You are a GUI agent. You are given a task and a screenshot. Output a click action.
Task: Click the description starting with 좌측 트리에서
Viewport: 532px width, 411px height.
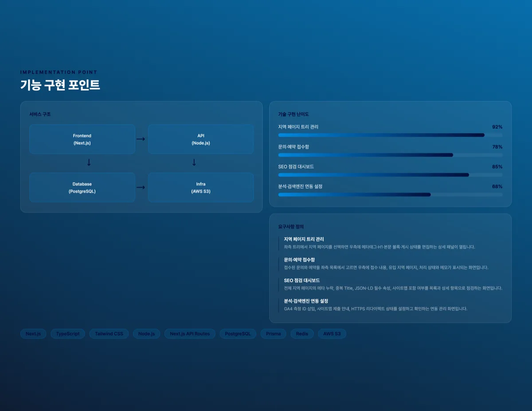coord(379,247)
